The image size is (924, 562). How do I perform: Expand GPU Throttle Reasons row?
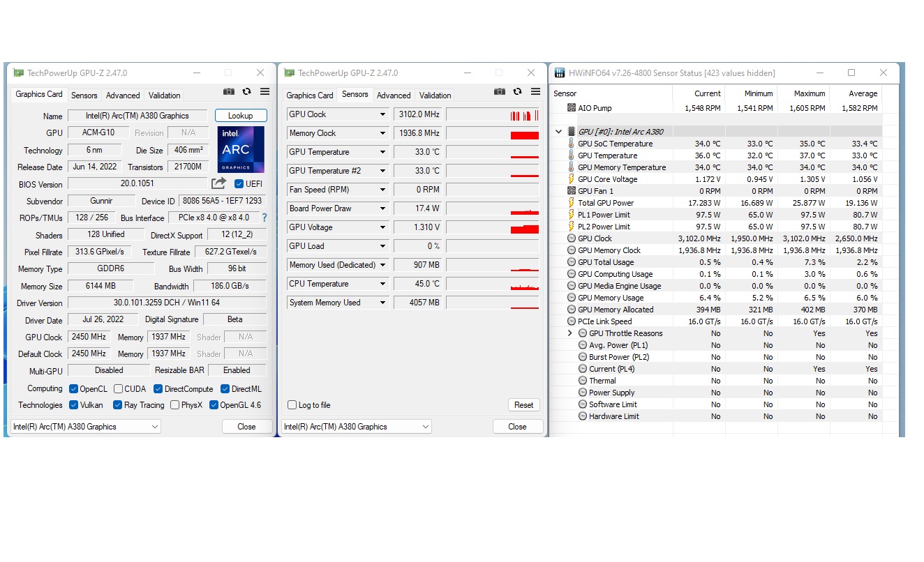570,333
